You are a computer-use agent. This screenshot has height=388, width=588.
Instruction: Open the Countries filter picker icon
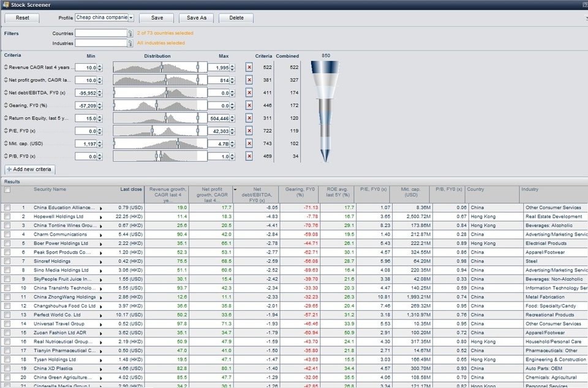tap(130, 33)
